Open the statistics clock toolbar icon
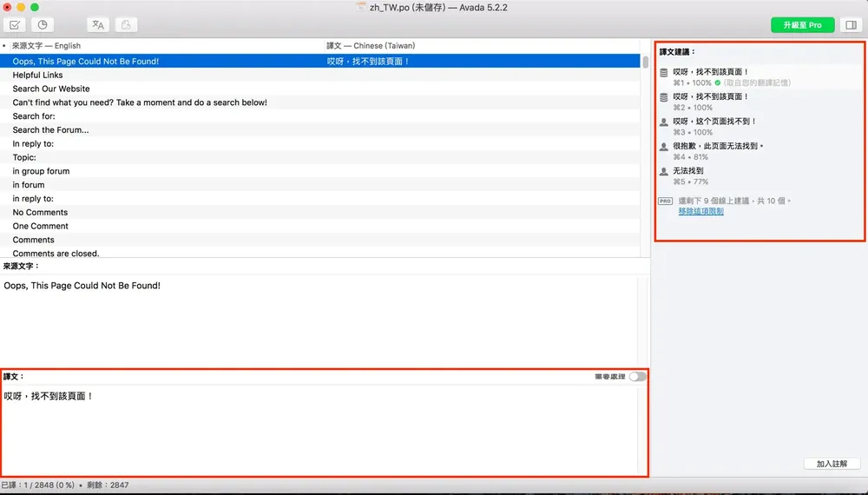Screen dimensions: 868x495 [x=43, y=25]
